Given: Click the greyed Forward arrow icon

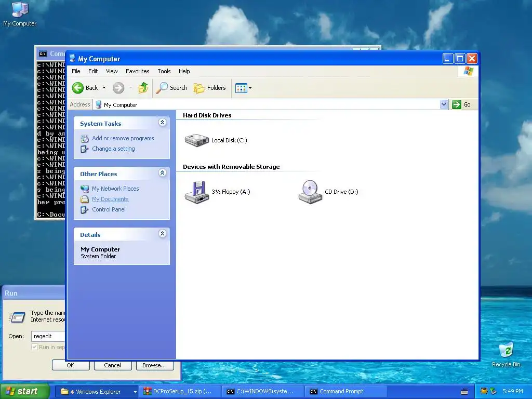Looking at the screenshot, I should click(118, 88).
